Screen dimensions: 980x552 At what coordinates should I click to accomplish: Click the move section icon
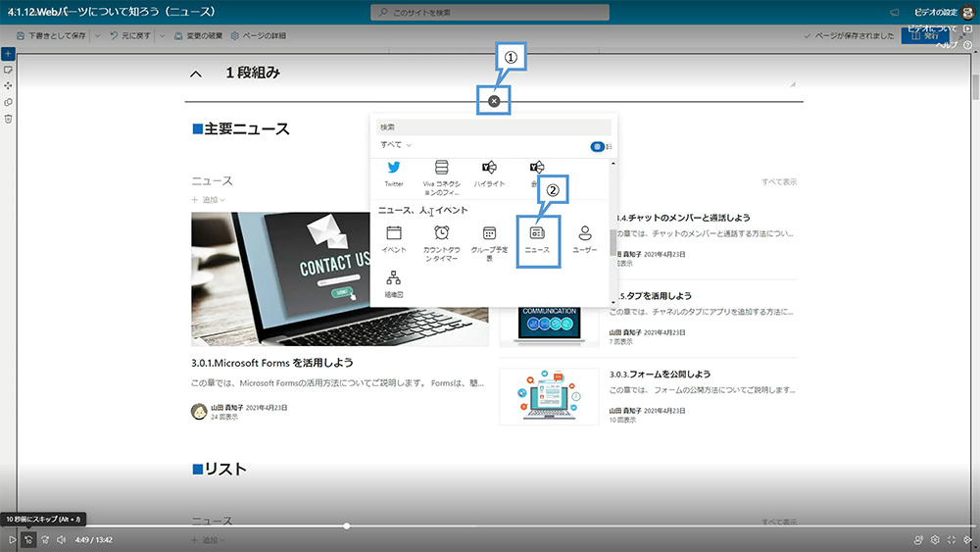click(x=8, y=85)
